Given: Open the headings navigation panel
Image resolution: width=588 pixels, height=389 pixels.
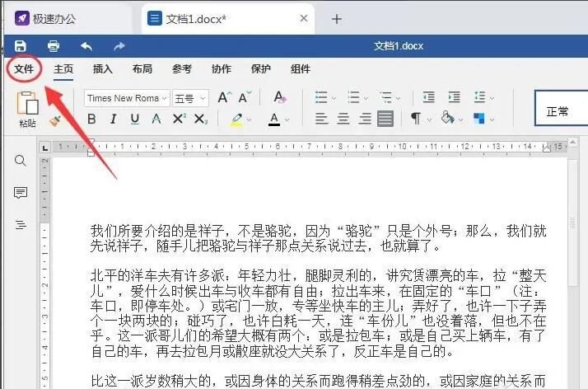Looking at the screenshot, I should click(21, 225).
